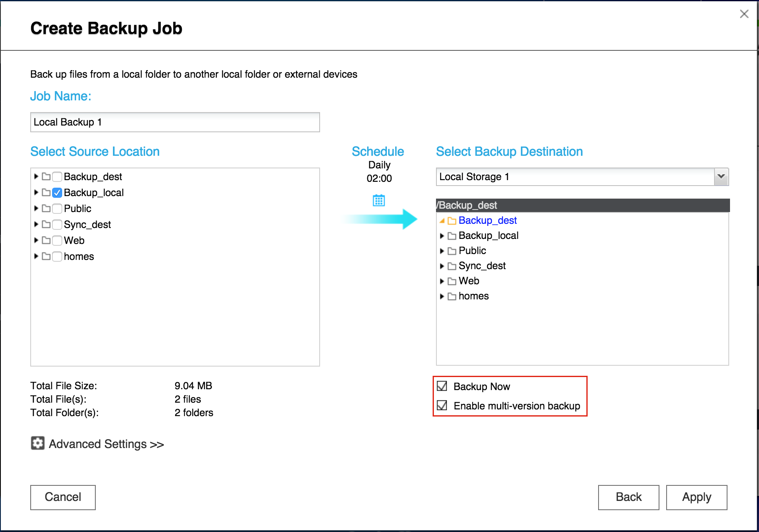Uncheck the Backup_local source checkbox
Screen dimensions: 759x532
click(57, 193)
